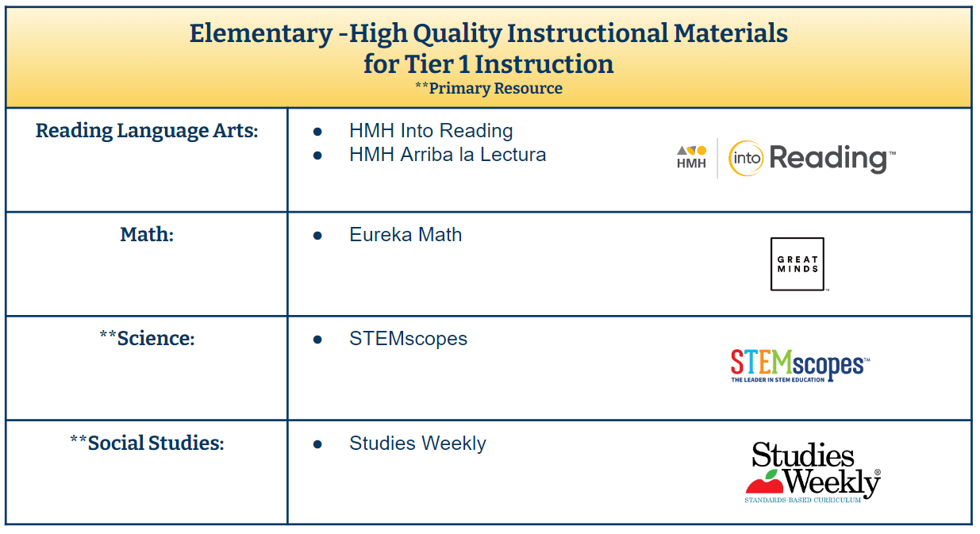This screenshot has width=980, height=534.
Task: Click the Reading Language Arts row label
Action: 147,132
